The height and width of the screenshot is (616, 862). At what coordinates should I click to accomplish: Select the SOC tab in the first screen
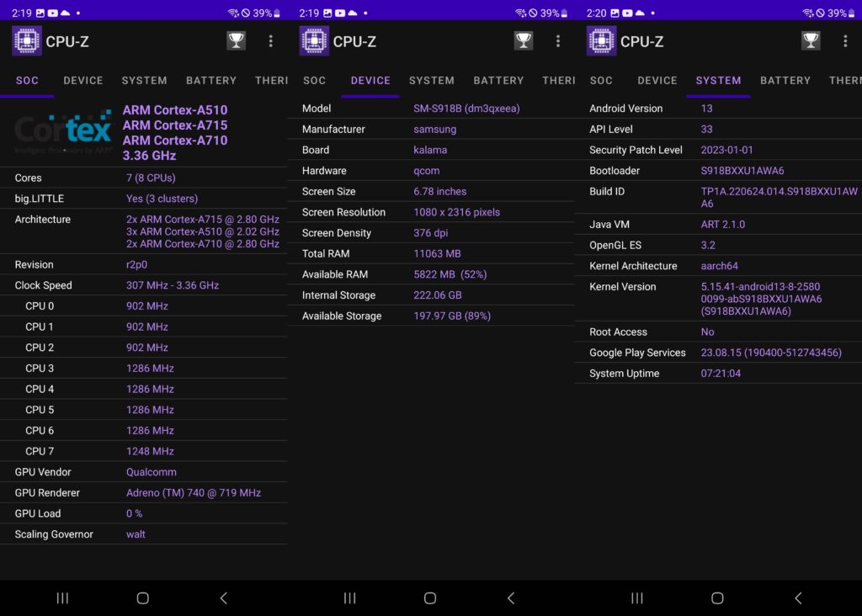(x=27, y=81)
